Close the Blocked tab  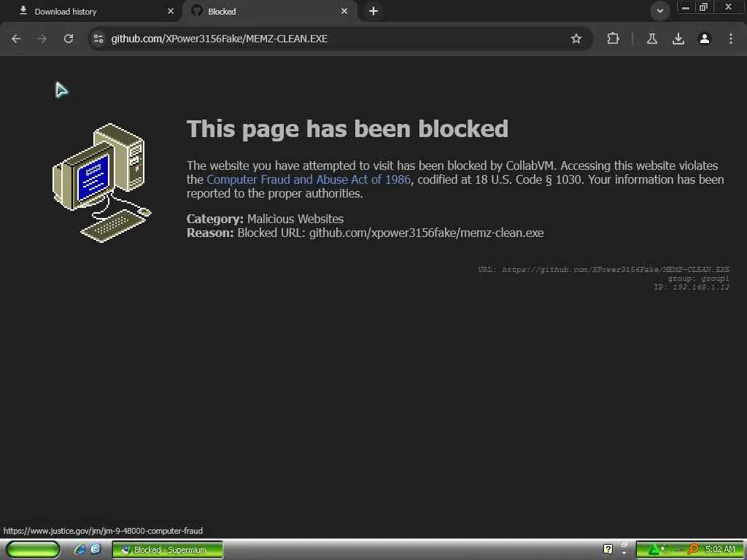coord(344,11)
